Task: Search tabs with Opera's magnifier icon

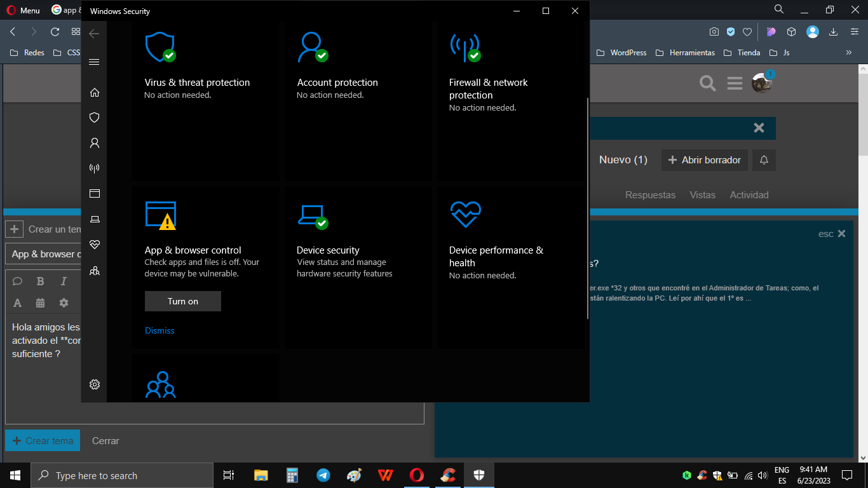Action: [x=779, y=10]
